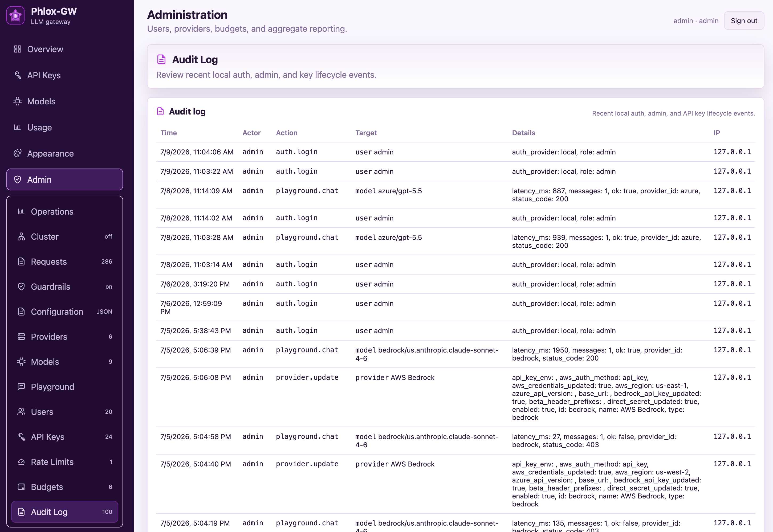Open the Users admin page
This screenshot has height=532, width=773.
point(65,411)
